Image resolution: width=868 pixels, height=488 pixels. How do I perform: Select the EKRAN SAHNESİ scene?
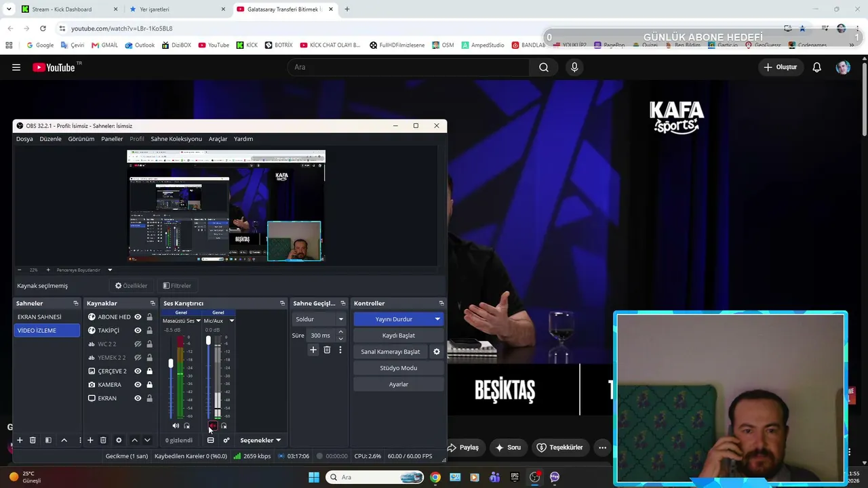[x=47, y=317]
